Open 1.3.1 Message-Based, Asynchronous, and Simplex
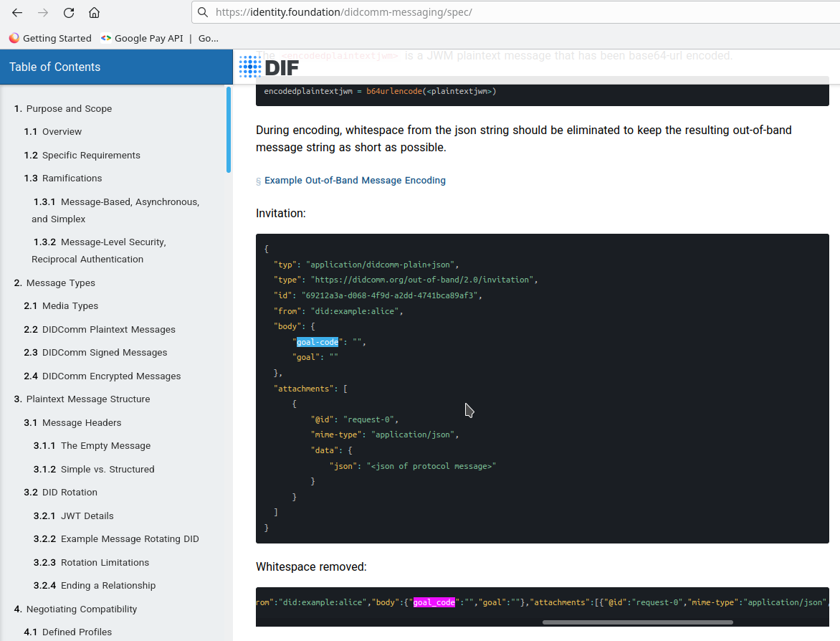This screenshot has width=840, height=641. point(115,210)
